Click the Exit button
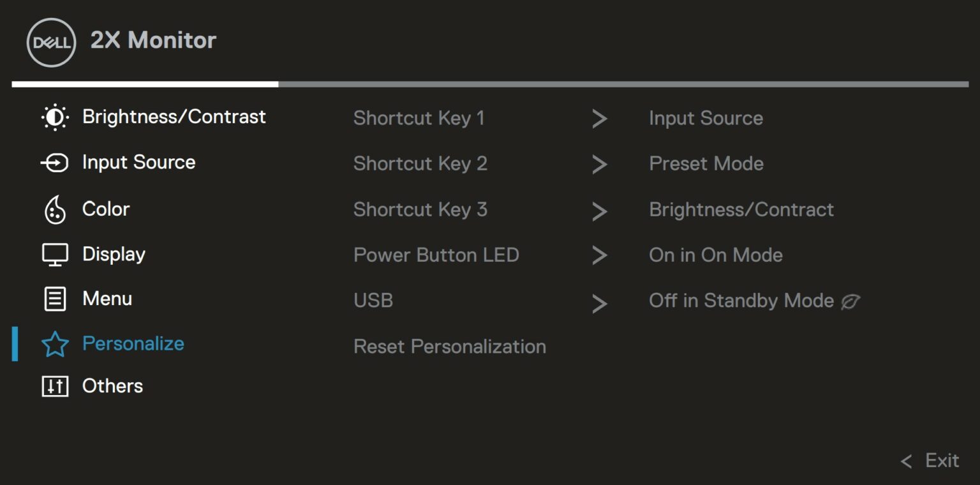The image size is (980, 485). coord(930,461)
